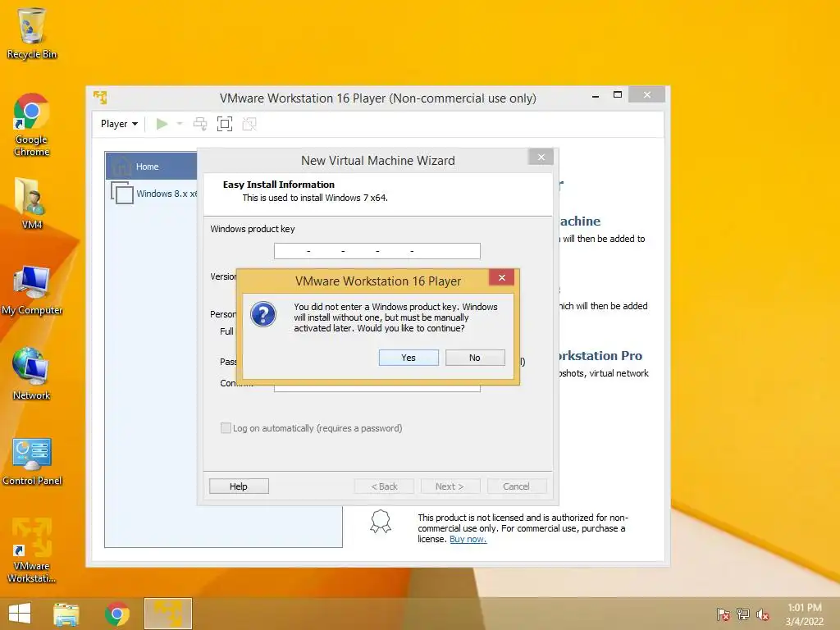Click the taskbar clock showing 1:01 PM
Viewport: 840px width, 630px height.
804,614
